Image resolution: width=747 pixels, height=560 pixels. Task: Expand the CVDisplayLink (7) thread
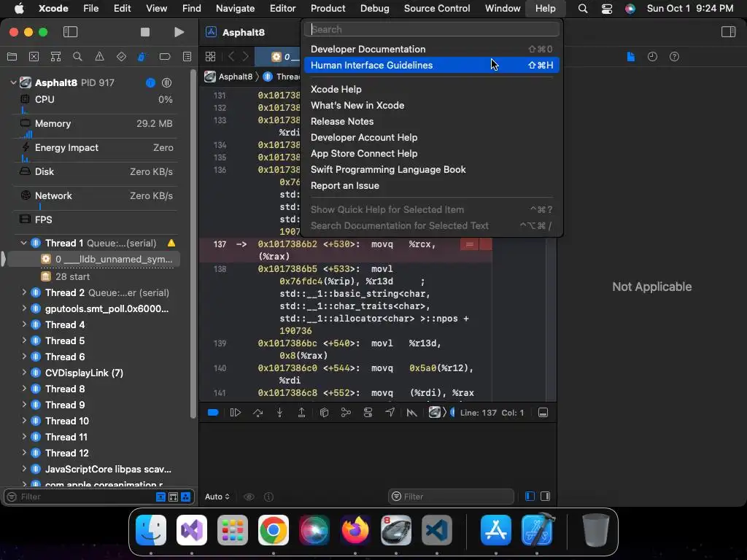coord(24,373)
